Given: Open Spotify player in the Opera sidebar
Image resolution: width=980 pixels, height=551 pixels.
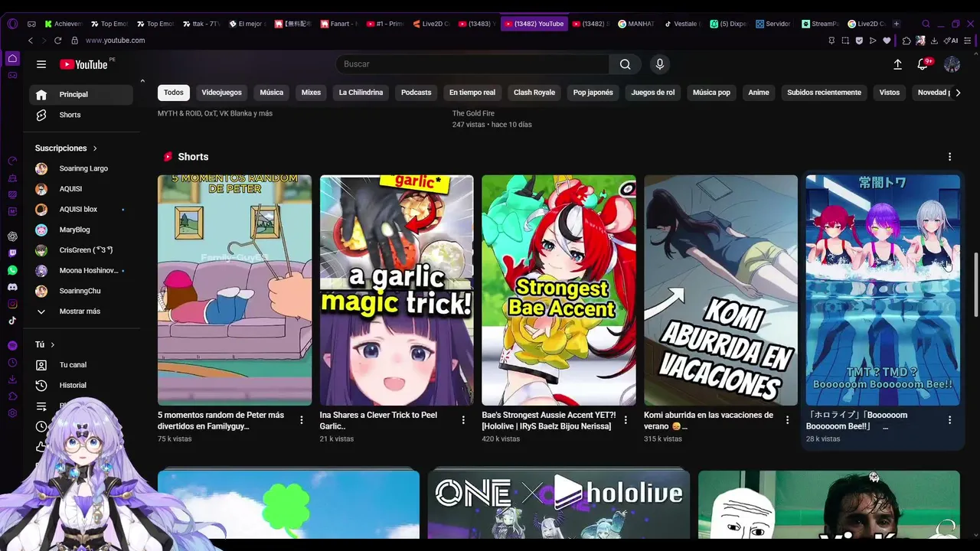Looking at the screenshot, I should [12, 346].
